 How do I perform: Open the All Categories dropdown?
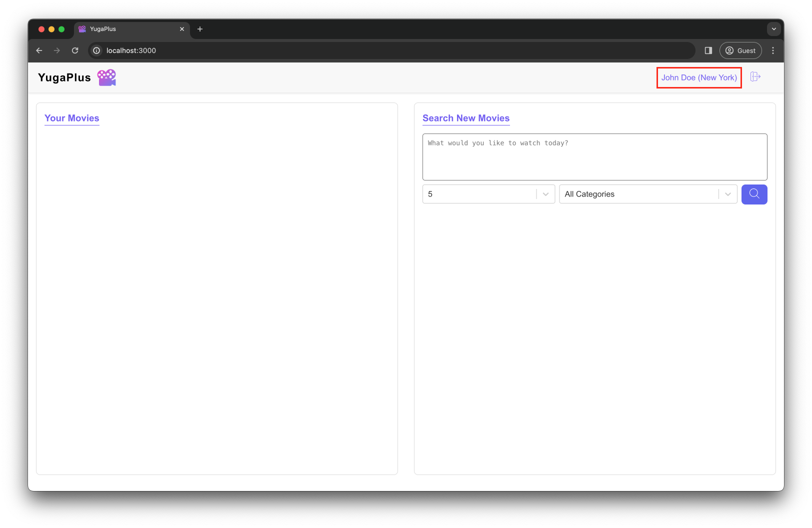(647, 194)
